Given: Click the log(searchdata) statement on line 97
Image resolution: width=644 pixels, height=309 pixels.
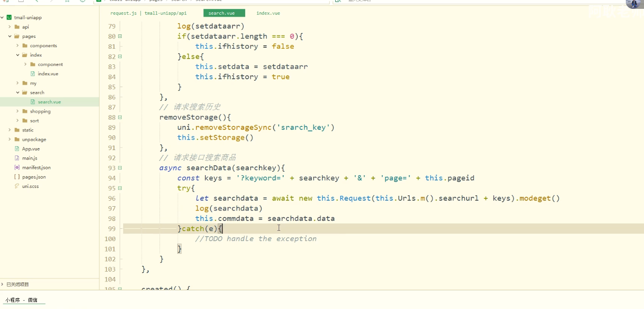Looking at the screenshot, I should [x=229, y=209].
